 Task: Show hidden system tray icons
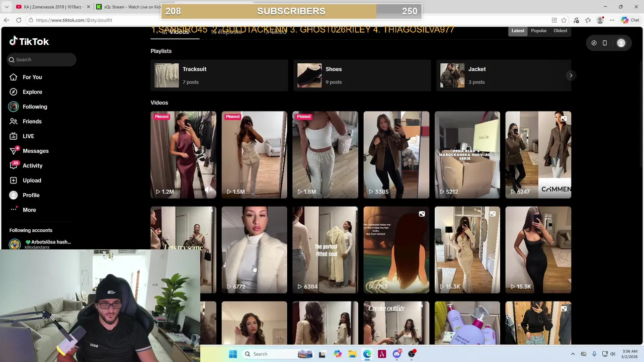point(573,354)
